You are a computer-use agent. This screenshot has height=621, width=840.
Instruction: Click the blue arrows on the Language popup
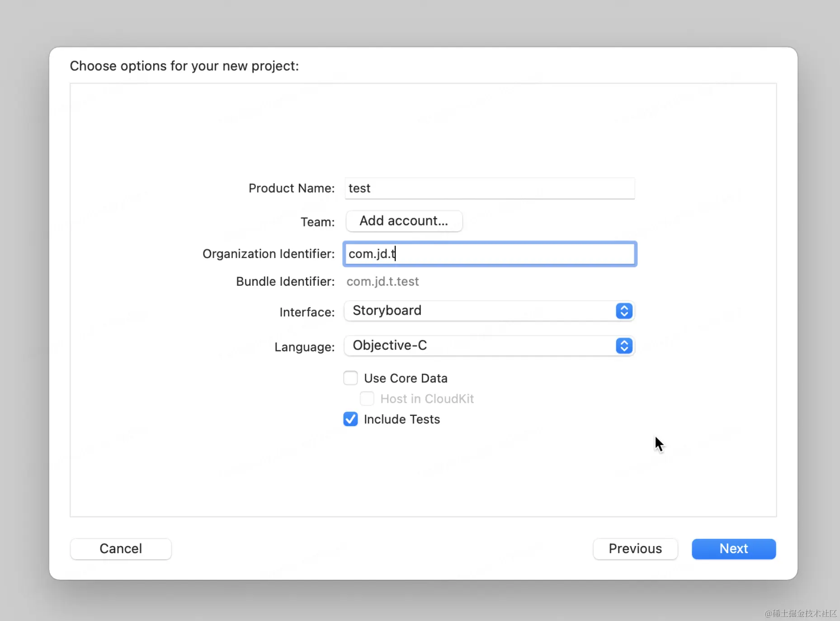[x=624, y=346]
